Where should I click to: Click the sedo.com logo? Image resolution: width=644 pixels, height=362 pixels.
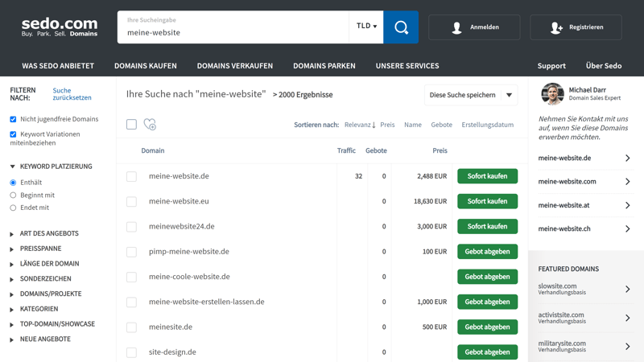pos(60,27)
